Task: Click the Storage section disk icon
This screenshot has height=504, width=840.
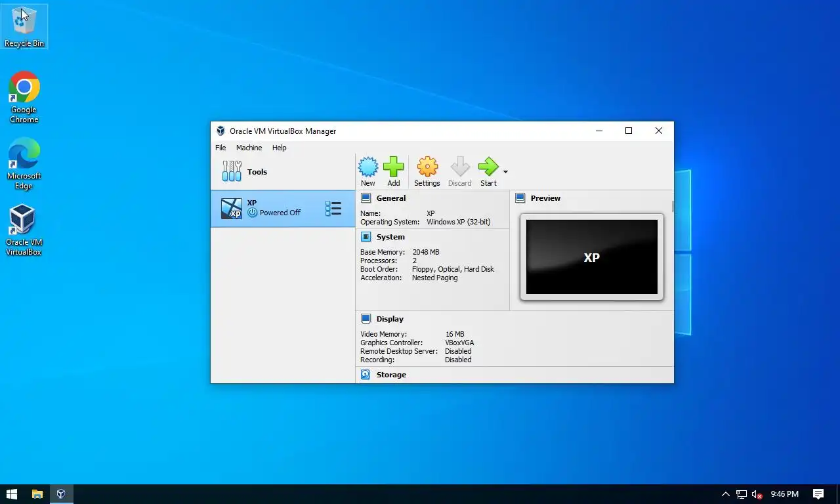Action: (366, 375)
